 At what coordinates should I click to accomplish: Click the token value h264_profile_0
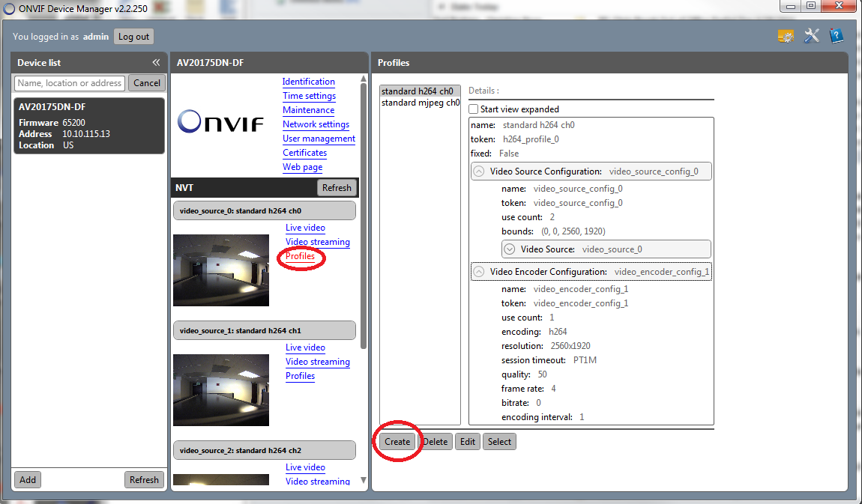pyautogui.click(x=531, y=139)
